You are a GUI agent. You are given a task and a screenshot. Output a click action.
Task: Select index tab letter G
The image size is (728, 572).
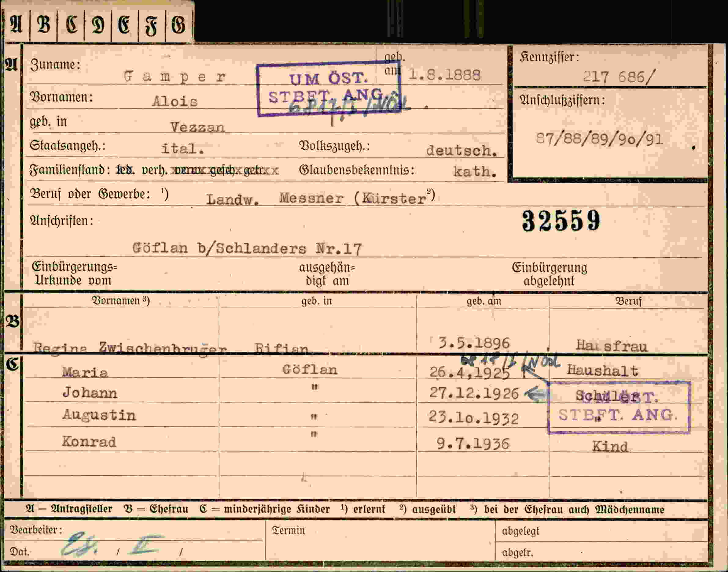coord(179,25)
